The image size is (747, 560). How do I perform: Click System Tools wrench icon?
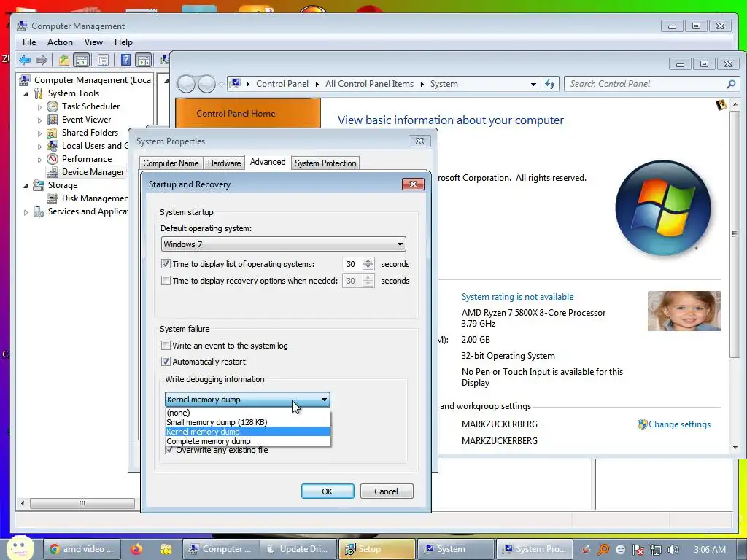pyautogui.click(x=38, y=93)
